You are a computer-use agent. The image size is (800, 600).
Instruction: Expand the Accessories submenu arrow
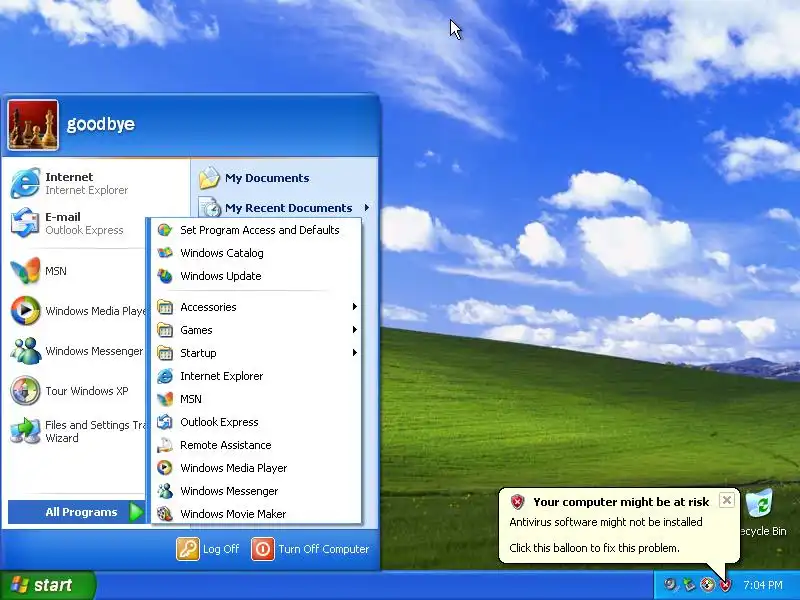[355, 307]
